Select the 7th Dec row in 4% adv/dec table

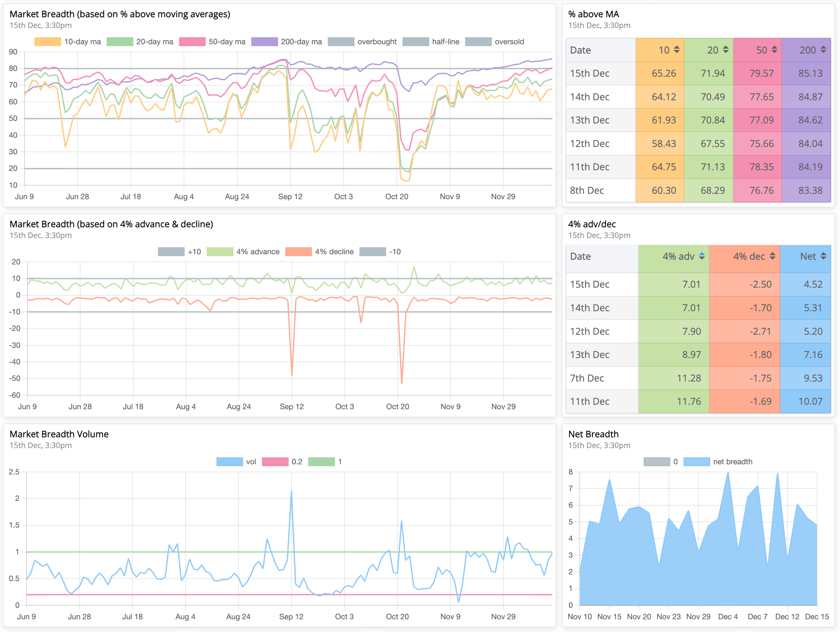click(698, 378)
